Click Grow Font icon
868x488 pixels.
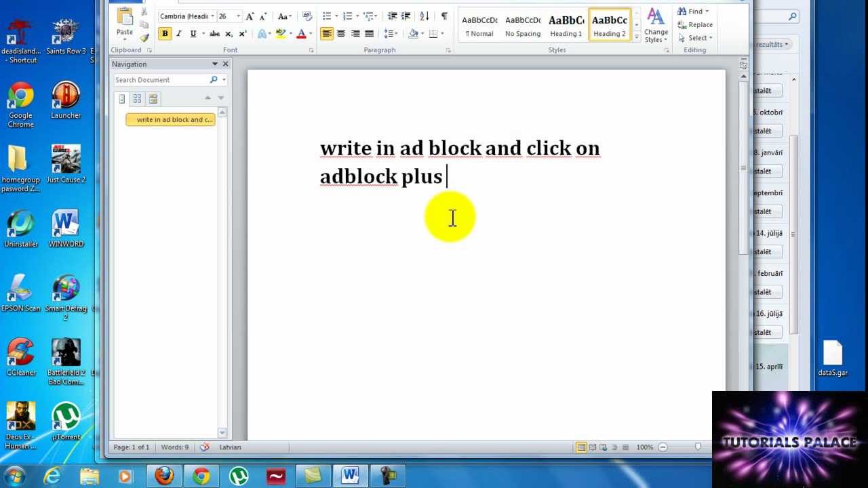point(250,16)
